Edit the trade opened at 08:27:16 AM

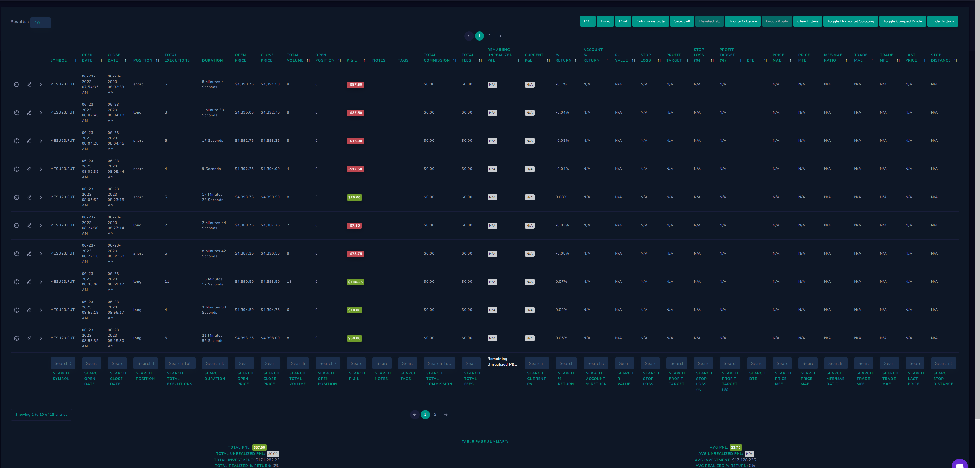pyautogui.click(x=29, y=254)
